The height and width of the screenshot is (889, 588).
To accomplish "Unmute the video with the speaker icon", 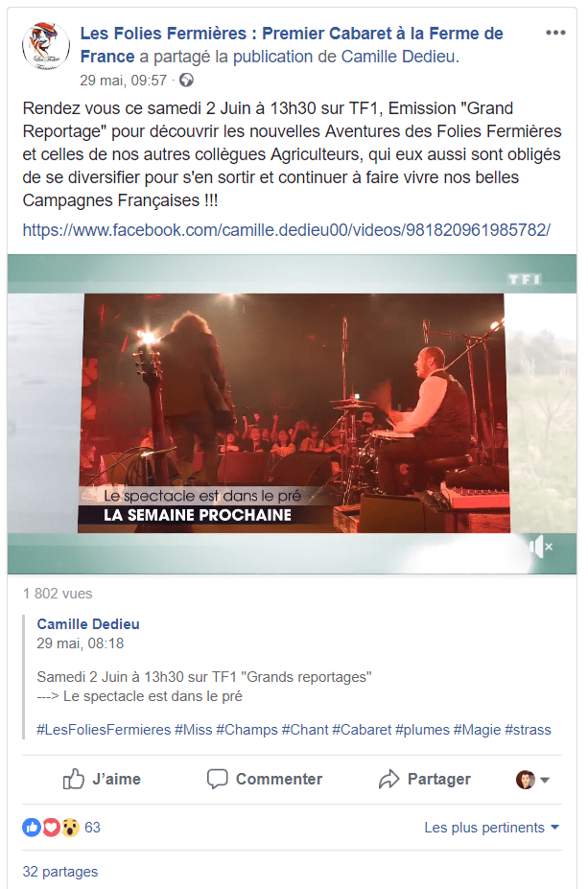I will [x=540, y=547].
